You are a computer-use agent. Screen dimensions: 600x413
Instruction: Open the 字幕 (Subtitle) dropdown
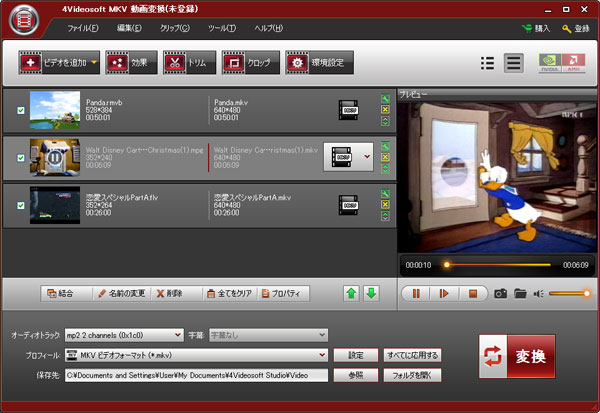pyautogui.click(x=268, y=335)
